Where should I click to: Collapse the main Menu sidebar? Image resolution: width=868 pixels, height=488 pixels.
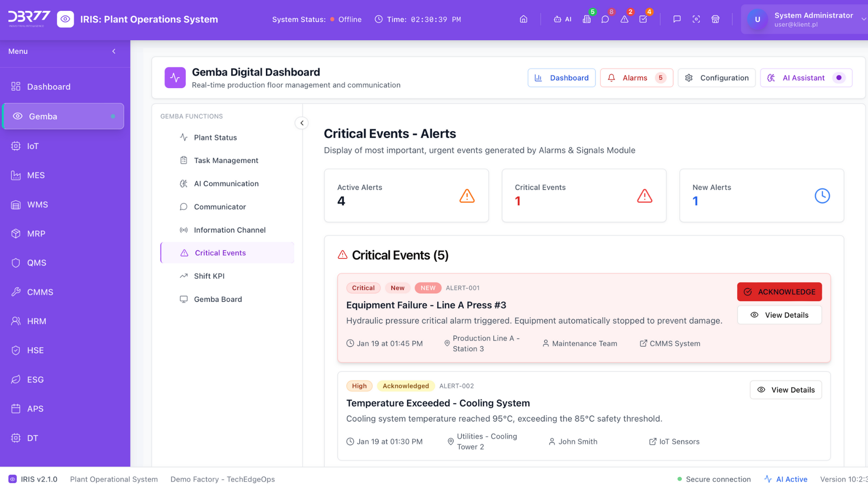point(114,52)
